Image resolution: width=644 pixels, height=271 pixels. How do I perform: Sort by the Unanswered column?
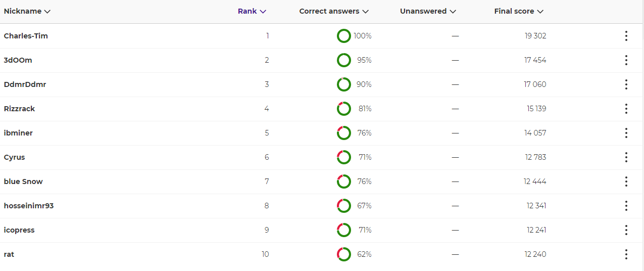pos(428,11)
